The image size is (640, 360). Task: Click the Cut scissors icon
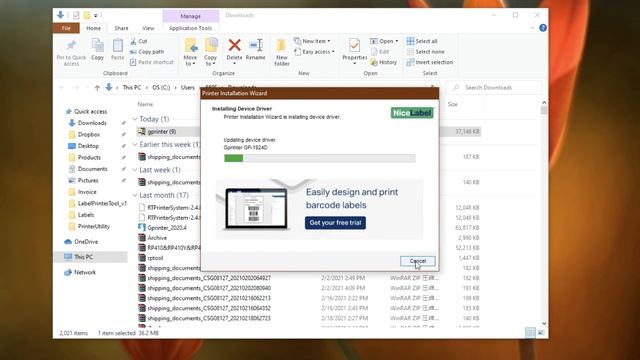tap(133, 41)
